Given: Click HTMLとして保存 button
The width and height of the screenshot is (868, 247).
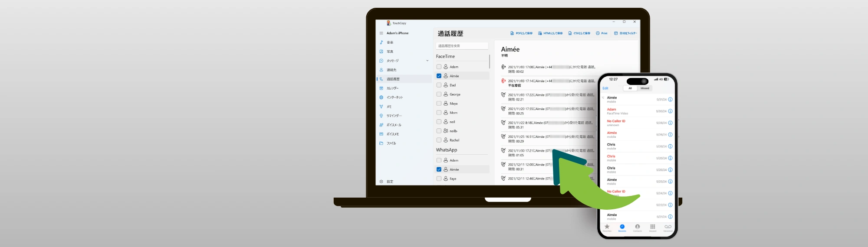Looking at the screenshot, I should tap(550, 33).
